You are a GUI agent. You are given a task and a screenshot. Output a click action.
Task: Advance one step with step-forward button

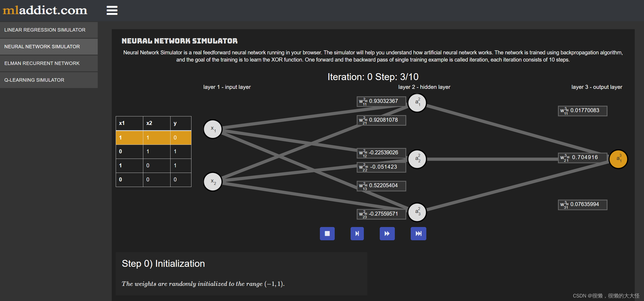pos(357,234)
